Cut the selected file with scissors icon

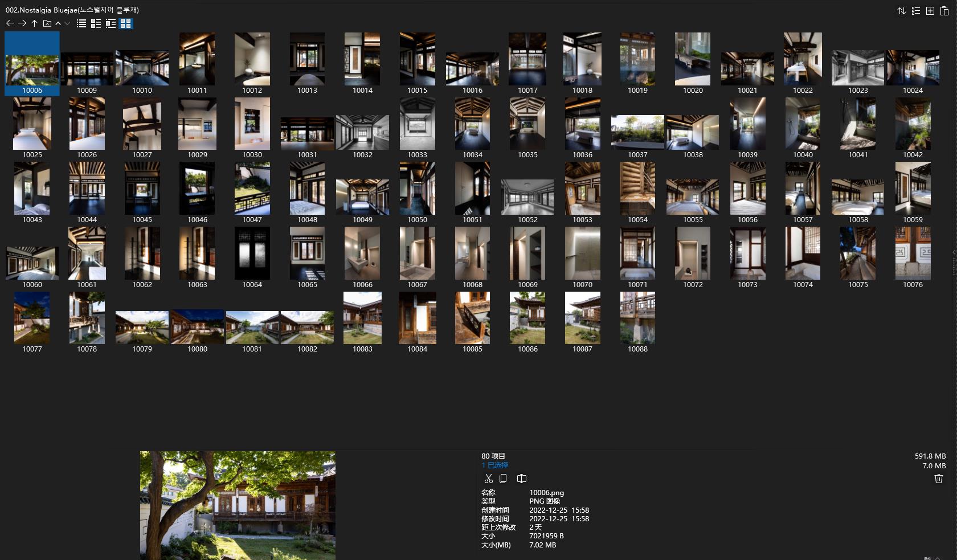pyautogui.click(x=488, y=479)
